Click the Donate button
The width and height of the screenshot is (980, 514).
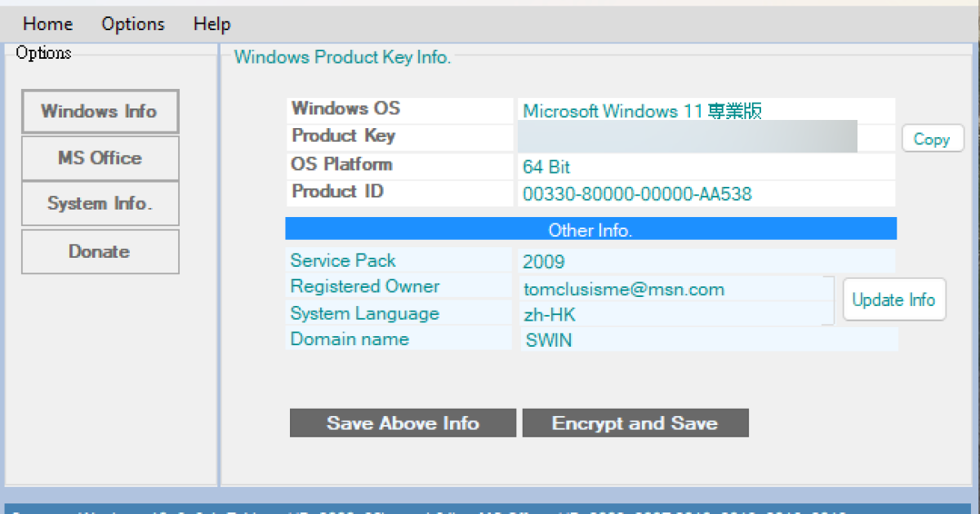click(100, 251)
